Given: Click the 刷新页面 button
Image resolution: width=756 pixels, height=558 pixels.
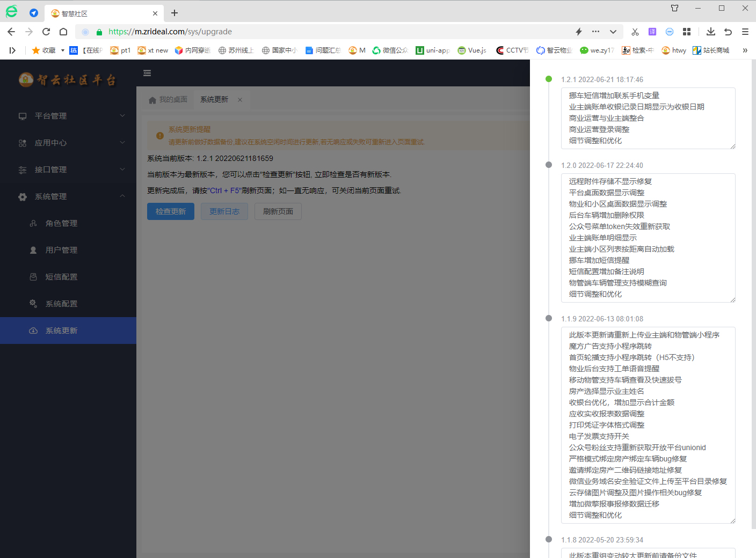Looking at the screenshot, I should pyautogui.click(x=278, y=211).
